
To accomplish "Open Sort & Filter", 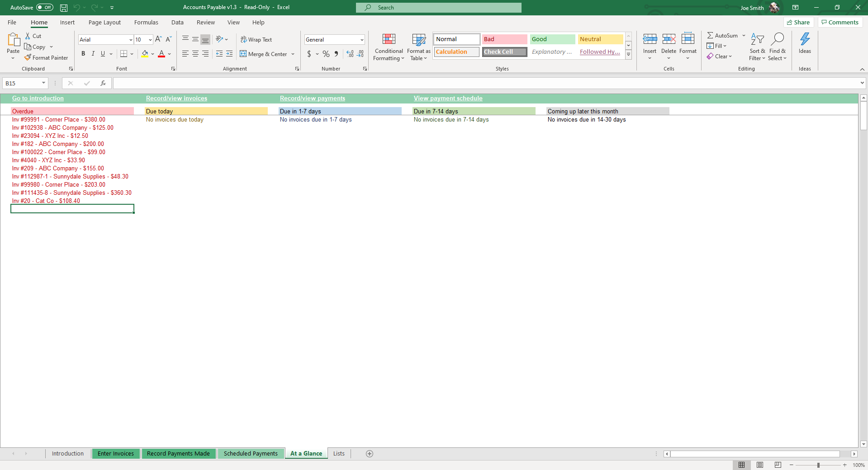I will tap(757, 47).
